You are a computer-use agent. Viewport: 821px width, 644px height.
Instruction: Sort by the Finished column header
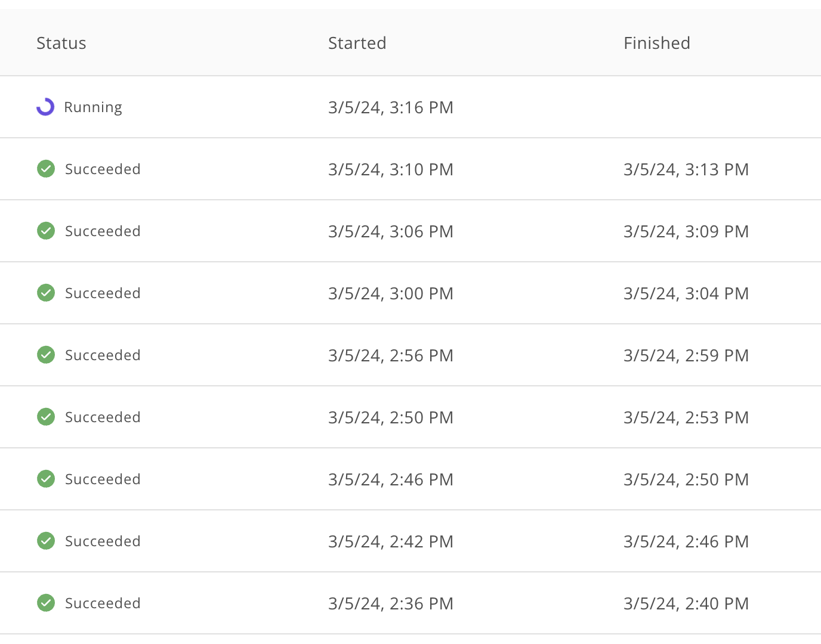657,43
